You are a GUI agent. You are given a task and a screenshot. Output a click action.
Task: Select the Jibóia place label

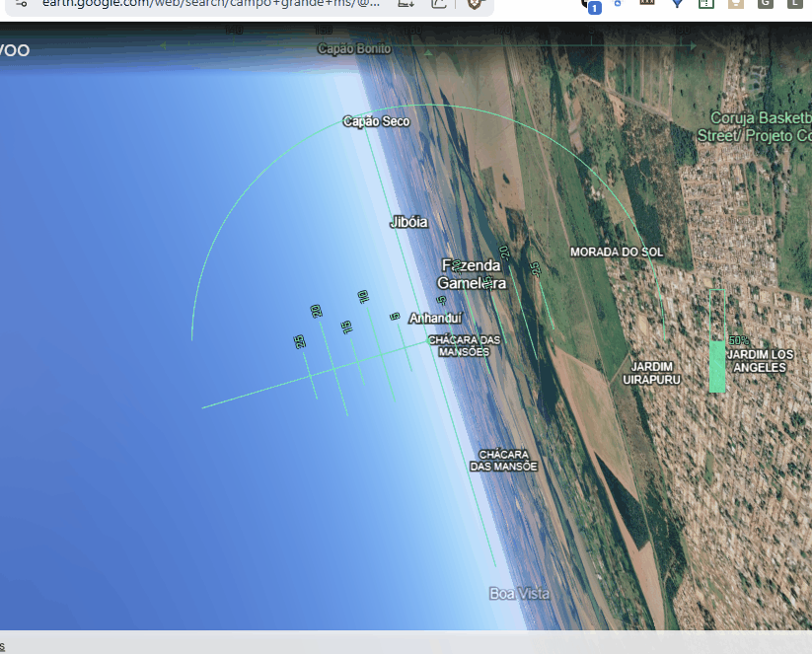(x=409, y=222)
